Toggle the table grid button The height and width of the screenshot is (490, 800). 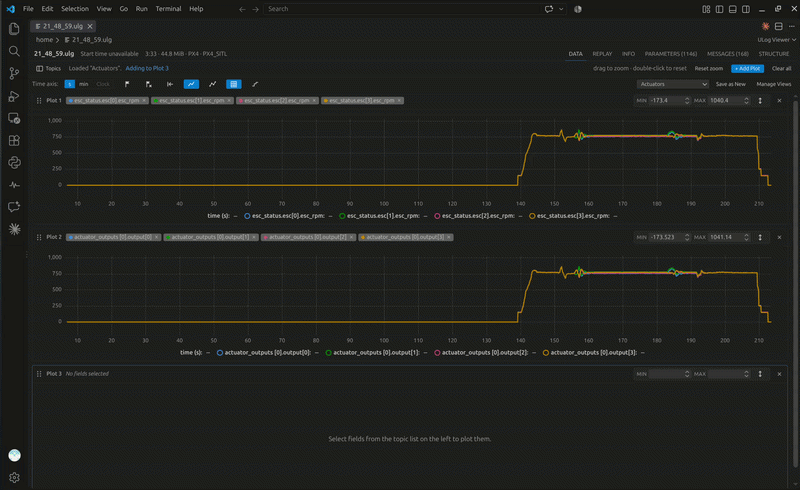(234, 84)
